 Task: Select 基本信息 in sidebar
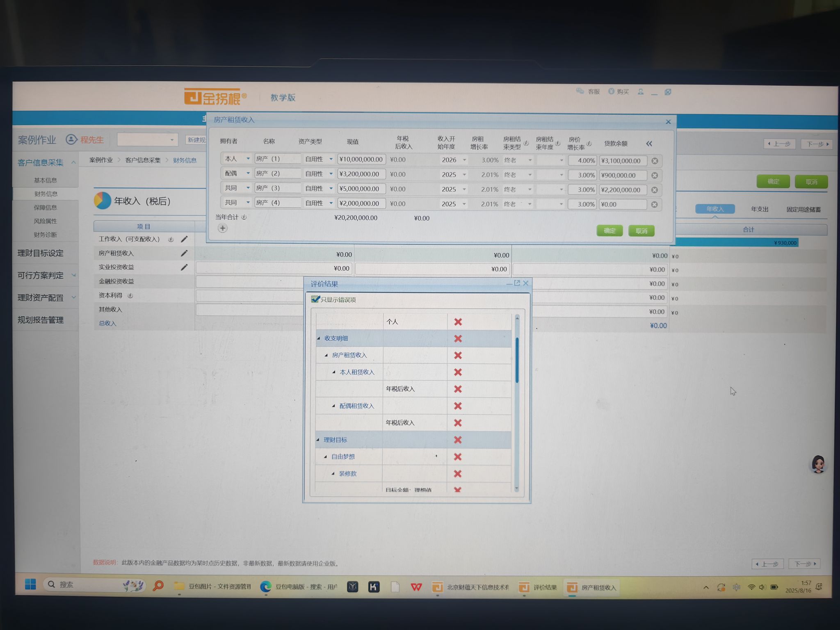46,180
